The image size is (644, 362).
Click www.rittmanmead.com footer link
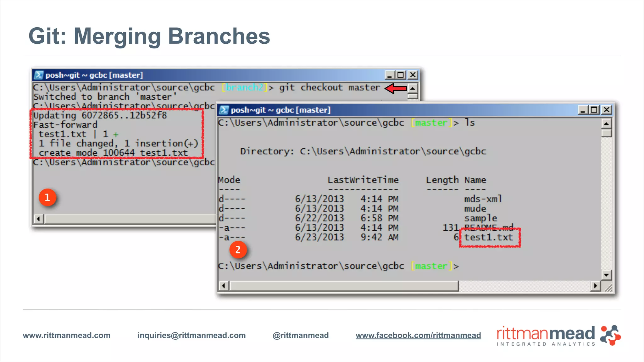pyautogui.click(x=67, y=335)
